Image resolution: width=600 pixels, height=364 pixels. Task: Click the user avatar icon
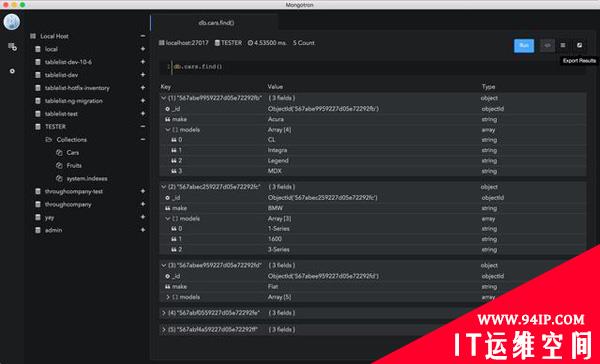pos(12,21)
